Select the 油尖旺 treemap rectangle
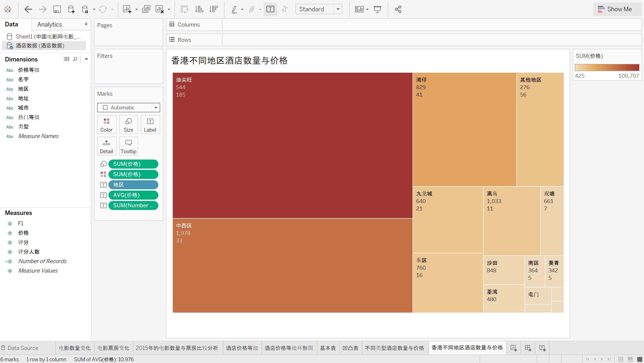Screen dimensions: 644x363 (292, 145)
